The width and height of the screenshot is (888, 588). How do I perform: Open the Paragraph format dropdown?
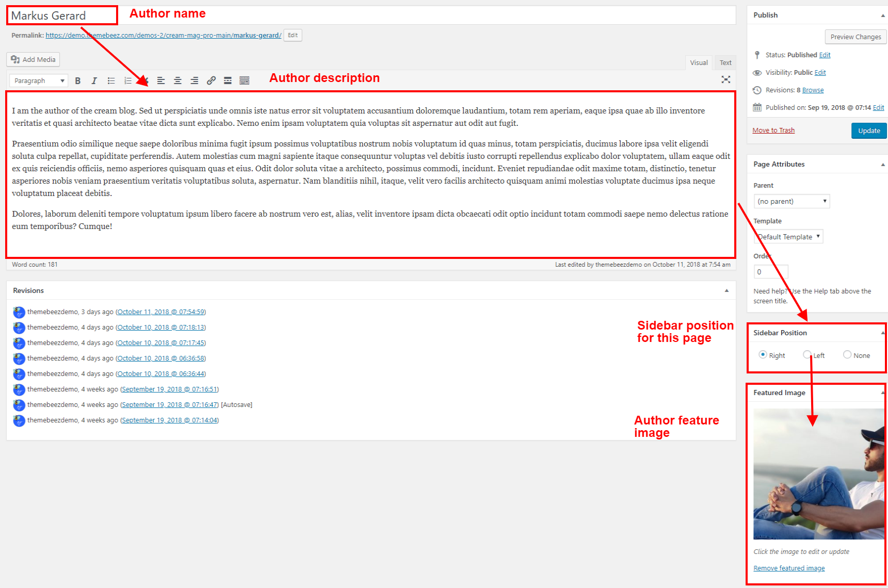pyautogui.click(x=39, y=80)
